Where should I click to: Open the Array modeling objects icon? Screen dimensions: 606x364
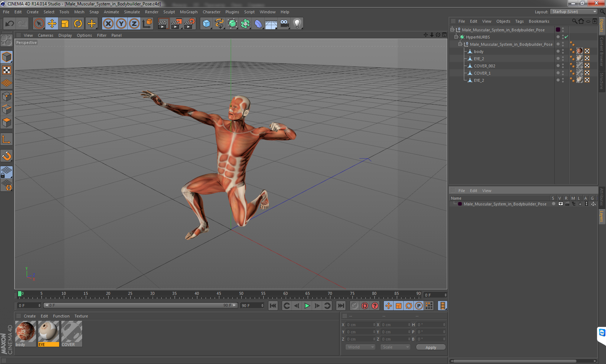pos(245,24)
